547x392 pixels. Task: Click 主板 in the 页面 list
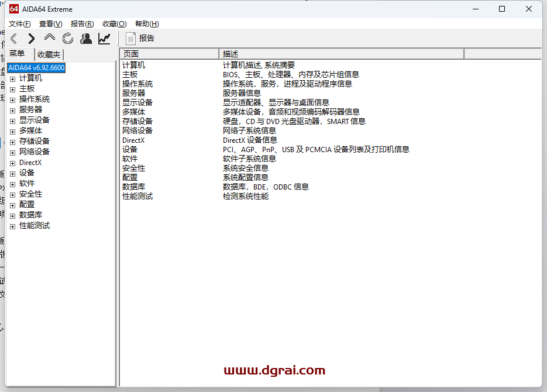(130, 75)
